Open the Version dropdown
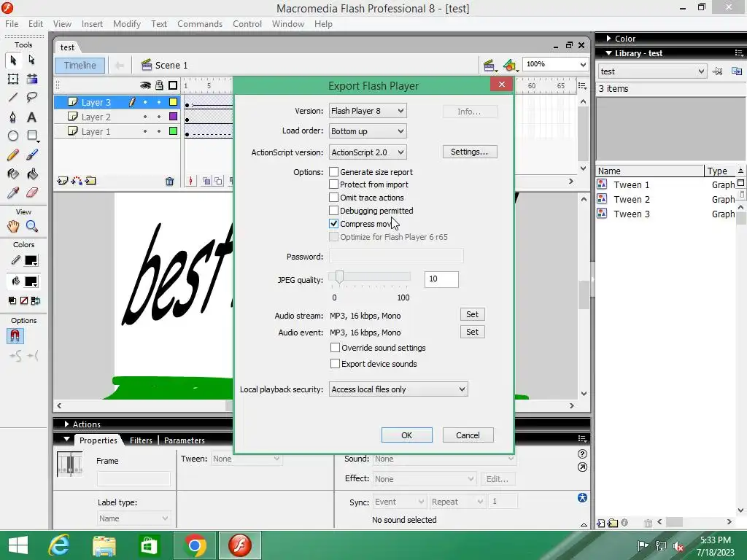The height and width of the screenshot is (560, 747). click(368, 111)
